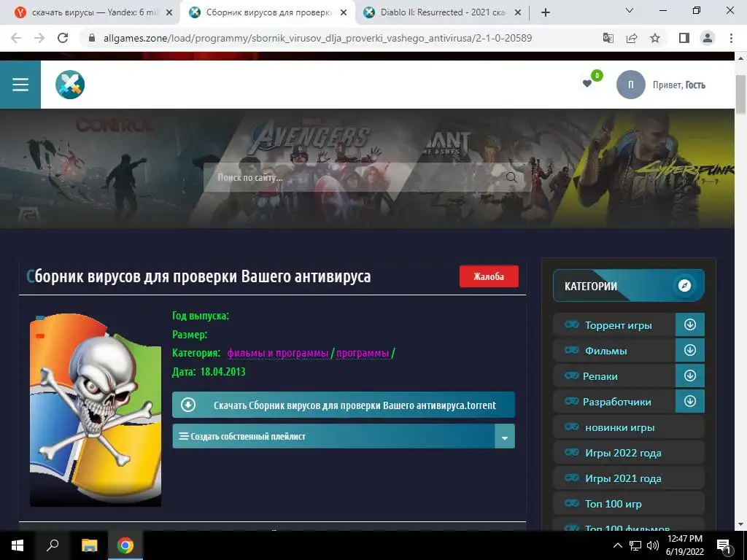Expand Разработчики category arrow
This screenshot has height=560, width=747.
[x=690, y=402]
